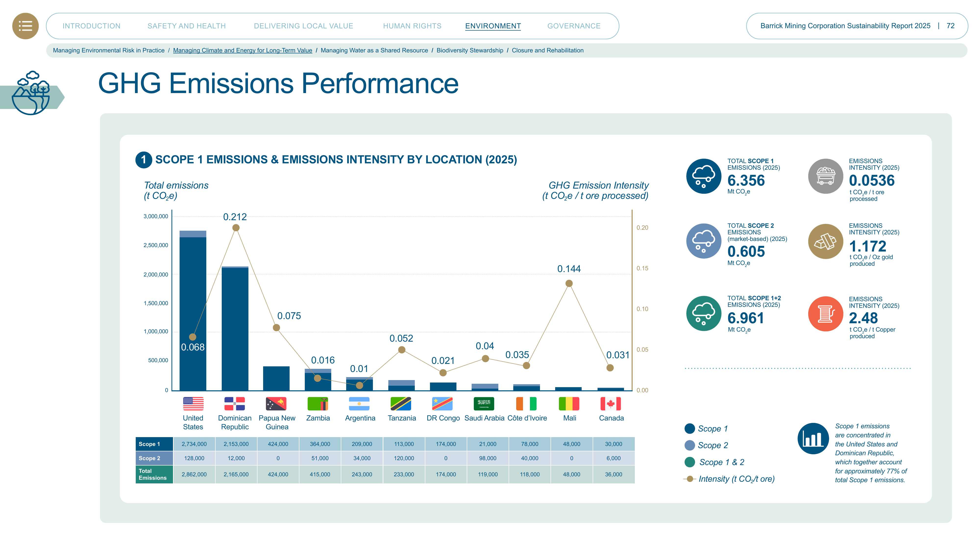
Task: Click the gold bars intensity icon
Action: point(826,241)
